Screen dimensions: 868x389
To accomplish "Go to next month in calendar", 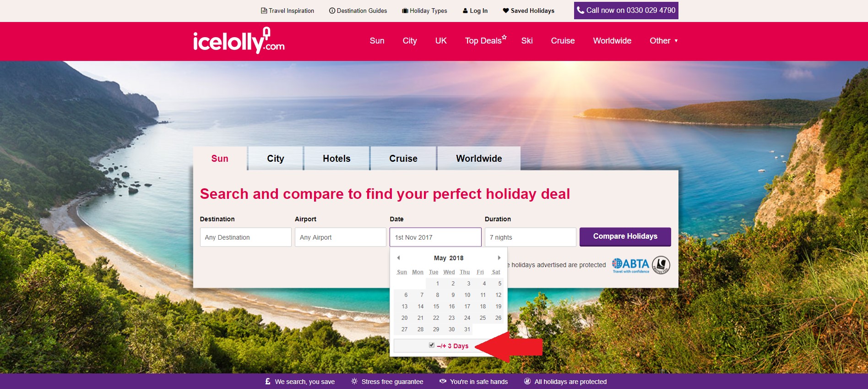I will pyautogui.click(x=499, y=258).
